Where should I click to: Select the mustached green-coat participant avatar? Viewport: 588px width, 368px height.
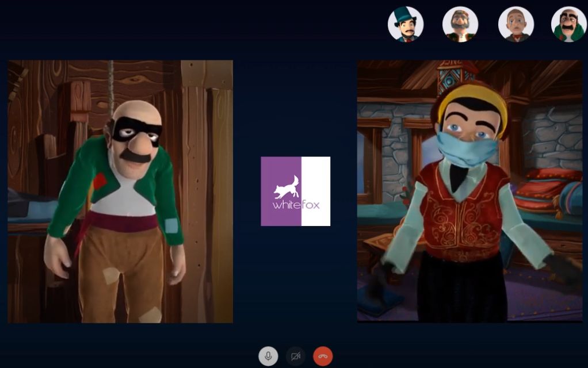click(569, 24)
